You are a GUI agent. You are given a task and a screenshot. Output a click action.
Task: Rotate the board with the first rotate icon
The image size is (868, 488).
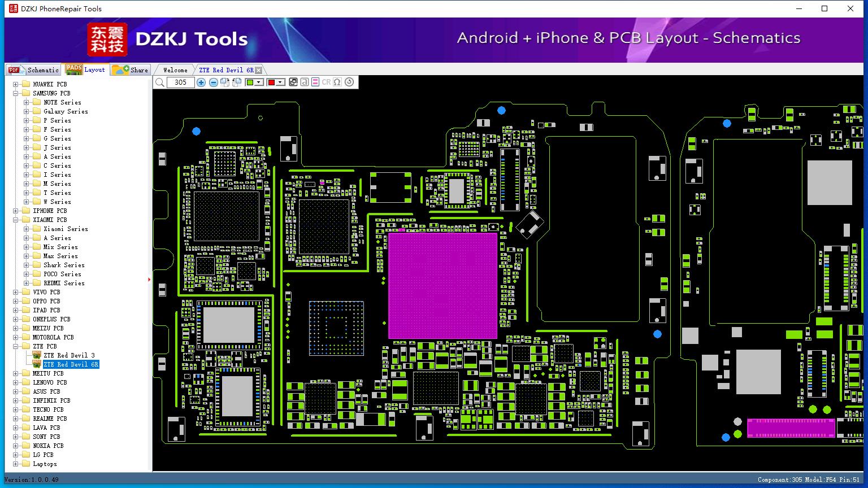225,82
